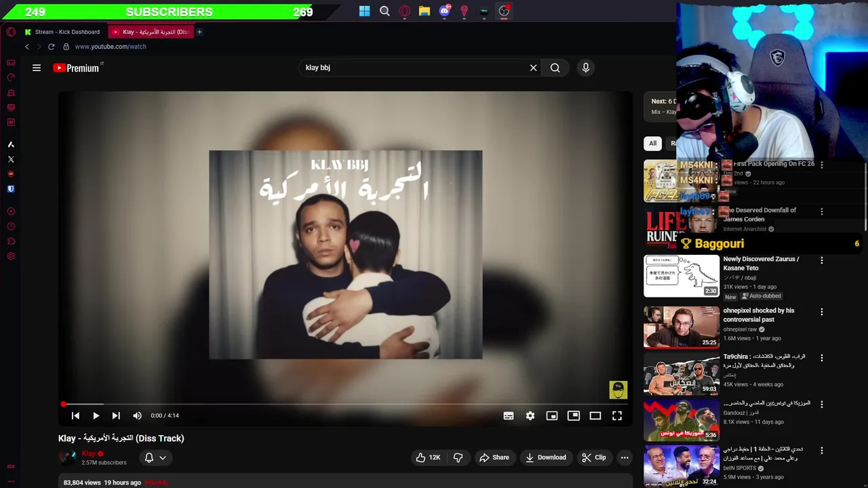868x488 pixels.
Task: Open Ta9chira video thumbnail 59:03
Action: (682, 373)
